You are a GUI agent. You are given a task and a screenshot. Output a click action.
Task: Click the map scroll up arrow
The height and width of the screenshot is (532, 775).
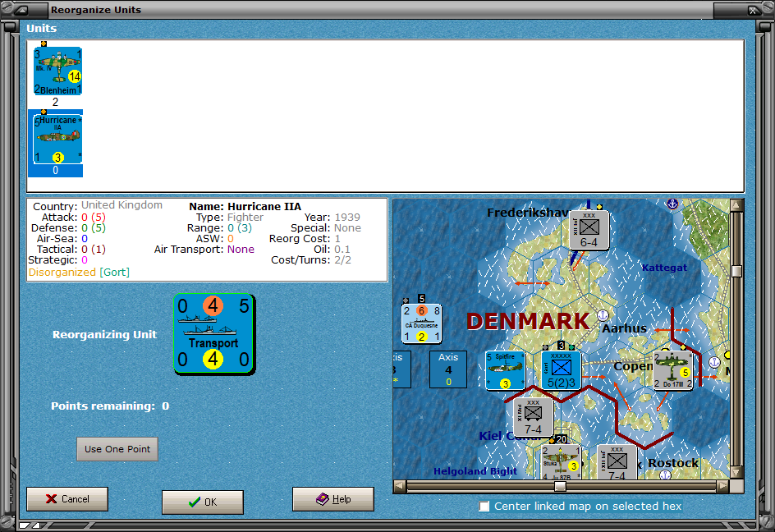(x=736, y=204)
